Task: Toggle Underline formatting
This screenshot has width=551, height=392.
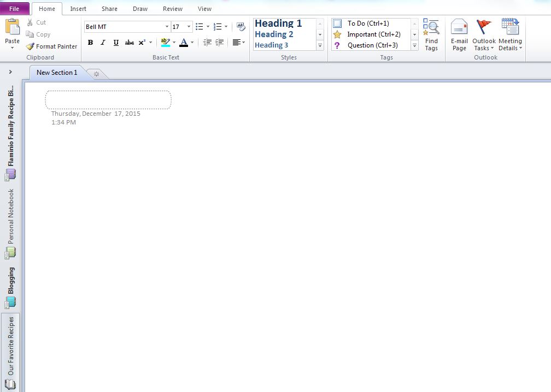Action: tap(116, 43)
